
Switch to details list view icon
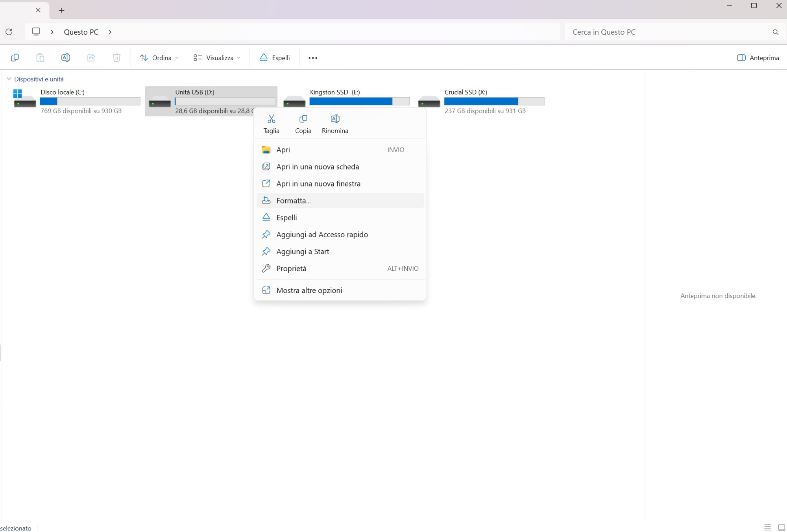767,528
